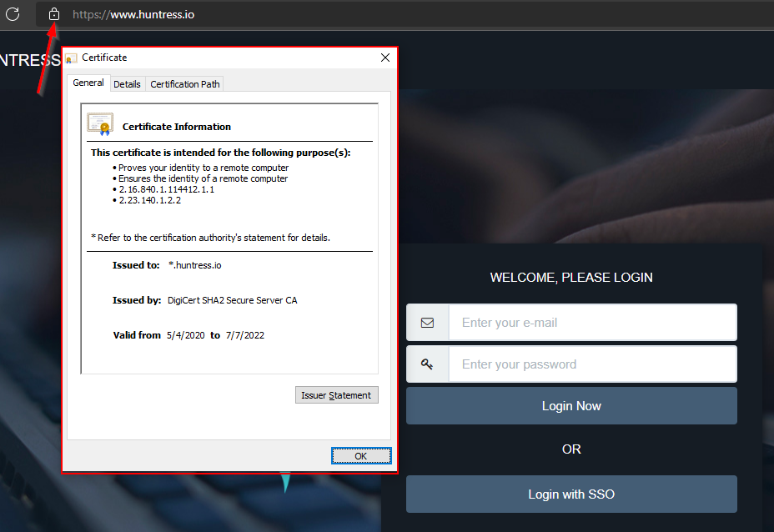The width and height of the screenshot is (774, 532).
Task: Click the 'Issued by:' label
Action: 137,300
